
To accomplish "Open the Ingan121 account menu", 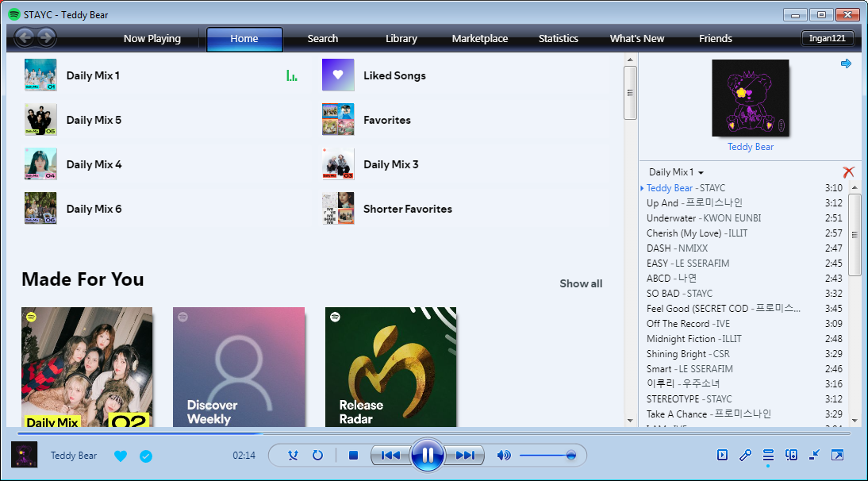I will [x=827, y=38].
